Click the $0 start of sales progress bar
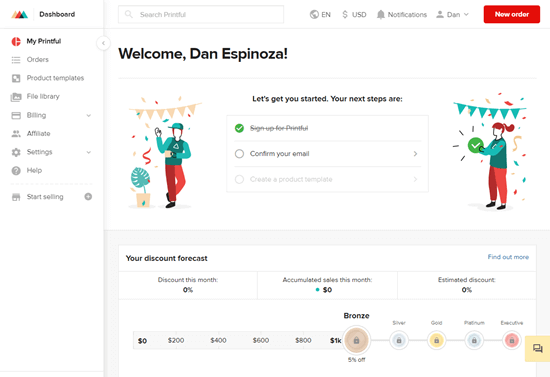 [142, 341]
